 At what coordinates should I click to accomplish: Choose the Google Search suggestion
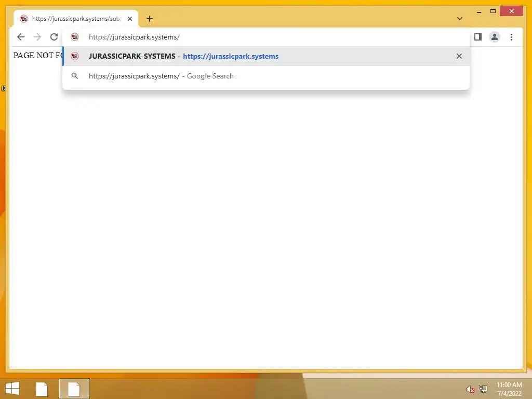click(266, 76)
